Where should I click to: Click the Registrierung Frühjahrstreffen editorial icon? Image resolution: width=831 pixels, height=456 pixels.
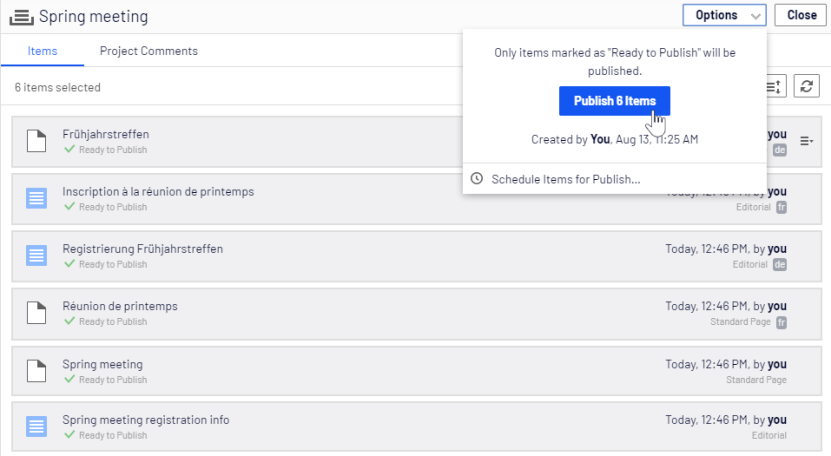coord(36,256)
